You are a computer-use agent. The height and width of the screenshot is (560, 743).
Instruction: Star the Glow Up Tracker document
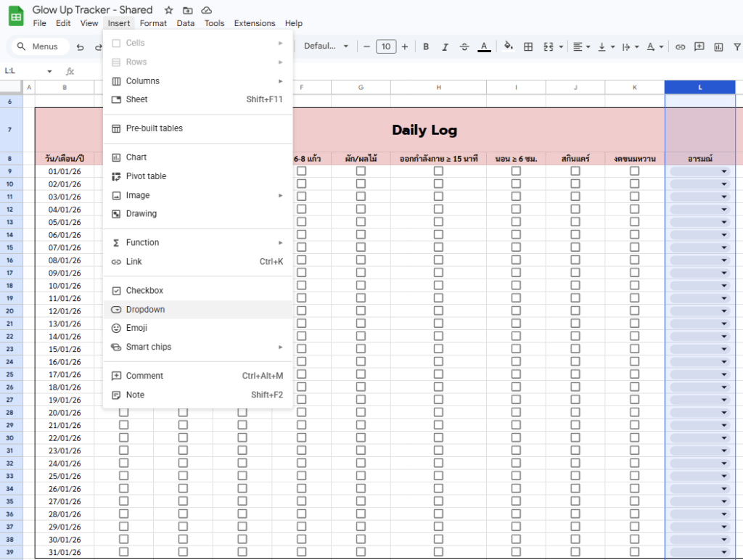pos(169,10)
